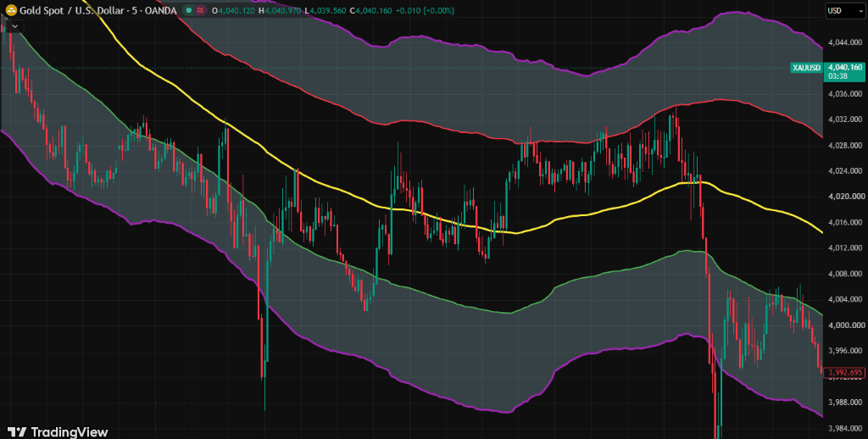This screenshot has height=439, width=868.
Task: Click the 4,044.000 price axis label
Action: [x=845, y=42]
